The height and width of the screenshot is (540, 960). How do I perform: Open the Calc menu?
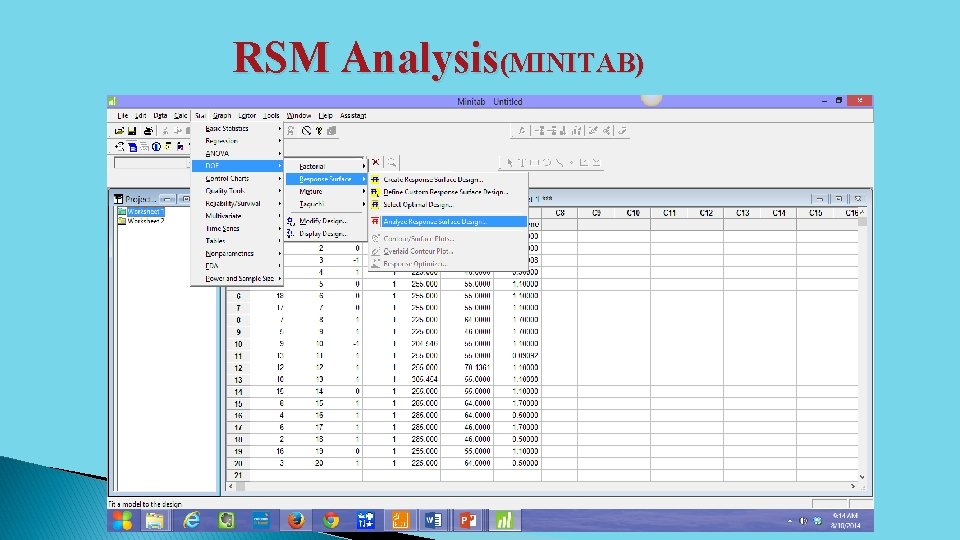181,115
